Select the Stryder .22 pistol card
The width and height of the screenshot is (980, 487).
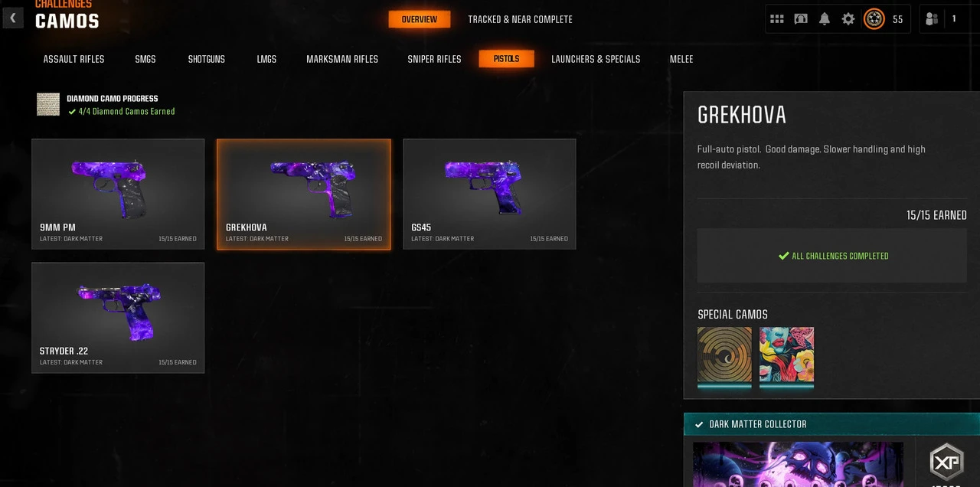[x=118, y=318]
